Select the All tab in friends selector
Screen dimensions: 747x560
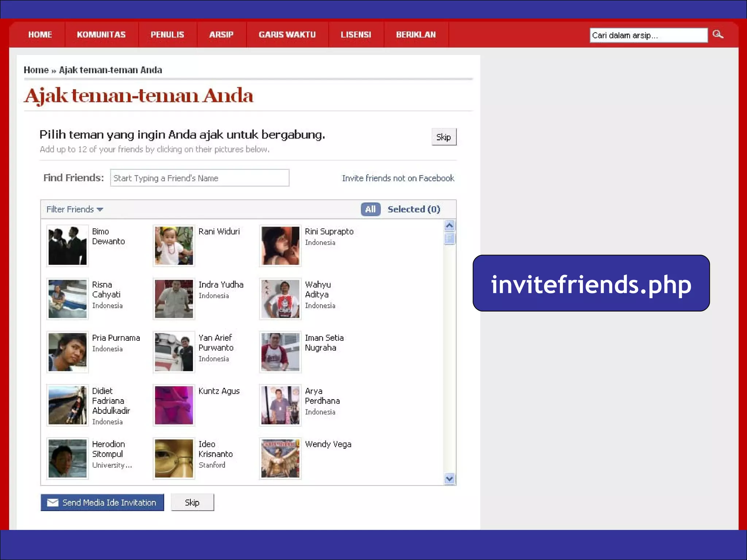[371, 209]
